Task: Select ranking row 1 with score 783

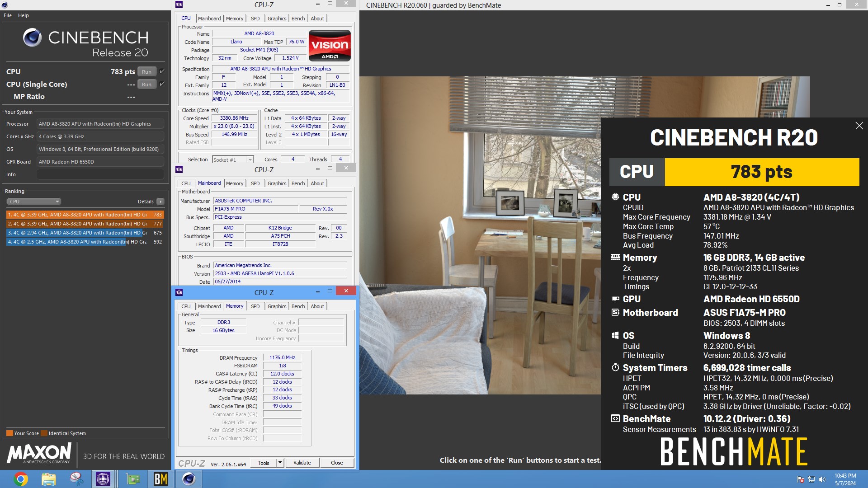Action: (x=85, y=215)
